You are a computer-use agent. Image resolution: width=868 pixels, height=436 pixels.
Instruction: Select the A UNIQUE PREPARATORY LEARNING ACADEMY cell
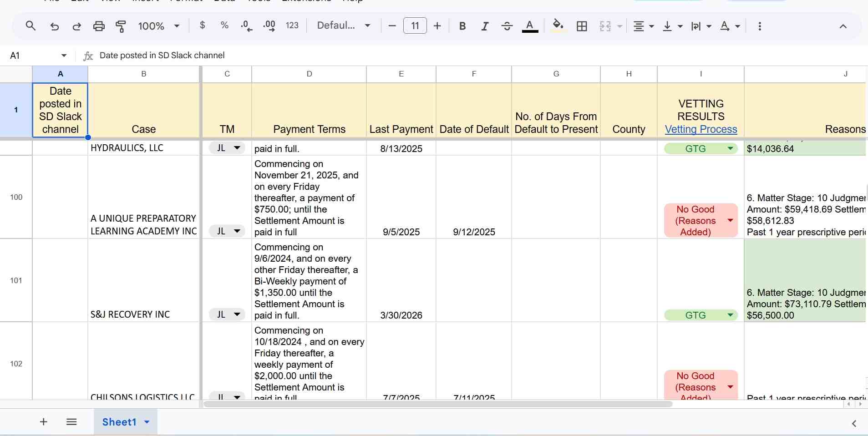click(144, 197)
